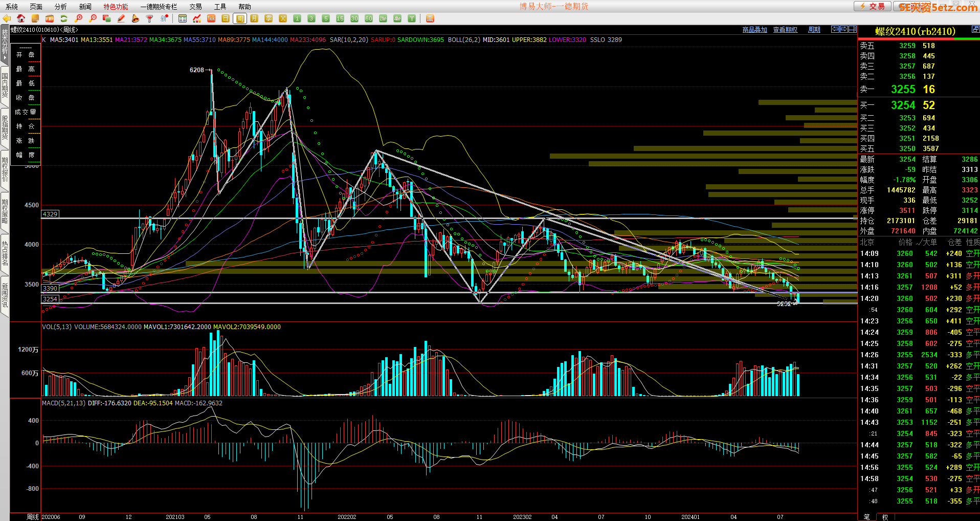Click the red home toolbar icon
This screenshot has height=521, width=980.
[x=21, y=18]
